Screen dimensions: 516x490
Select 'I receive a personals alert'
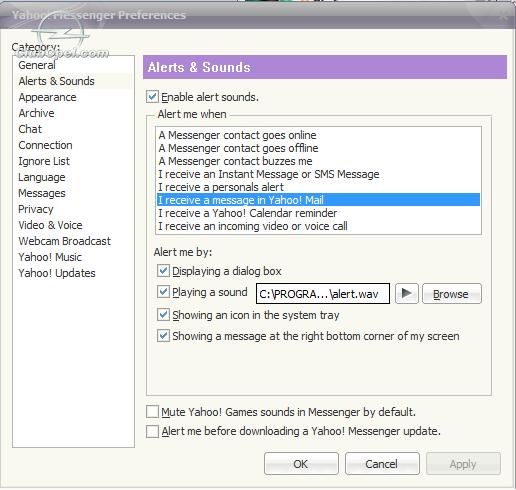click(x=318, y=187)
